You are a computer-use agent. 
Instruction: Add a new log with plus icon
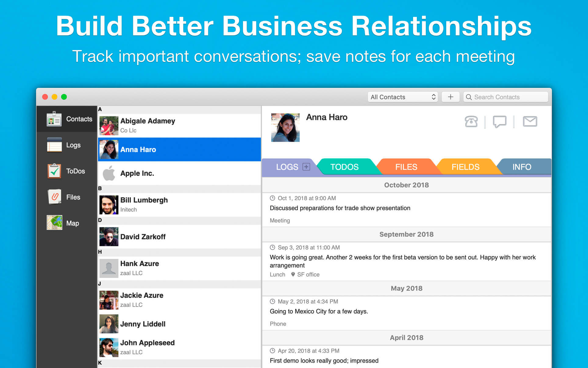306,167
